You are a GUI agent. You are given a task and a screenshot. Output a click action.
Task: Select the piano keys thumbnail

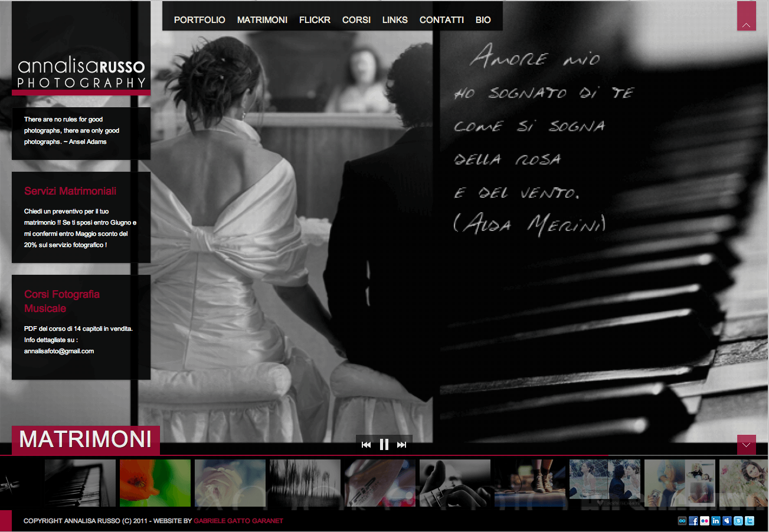pos(80,483)
